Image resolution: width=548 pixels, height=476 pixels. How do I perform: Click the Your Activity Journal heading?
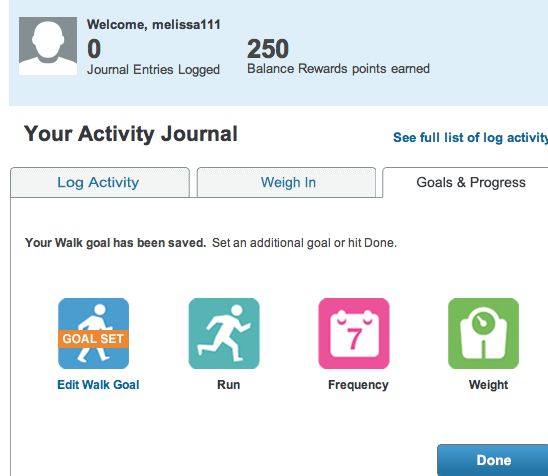[131, 134]
